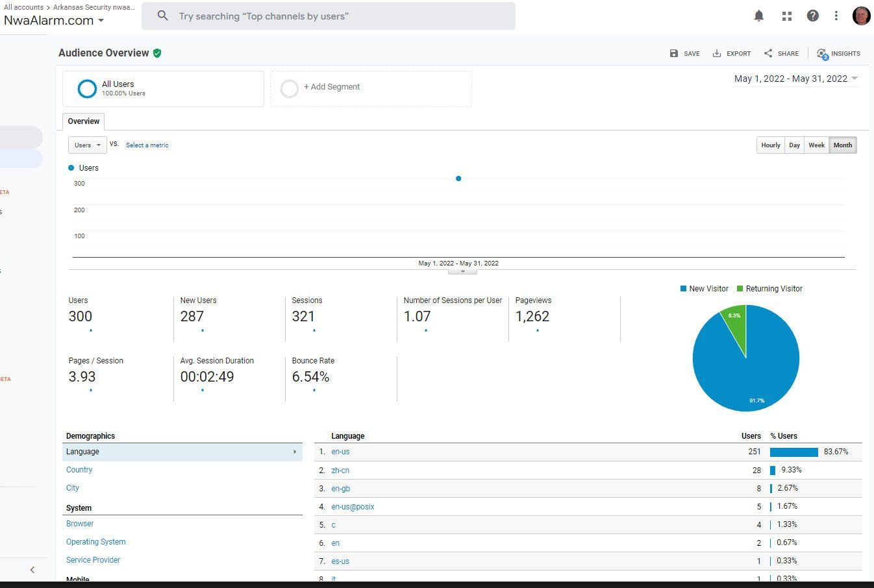Click the Select a metric link
Screen dimensions: 874x588
(147, 145)
